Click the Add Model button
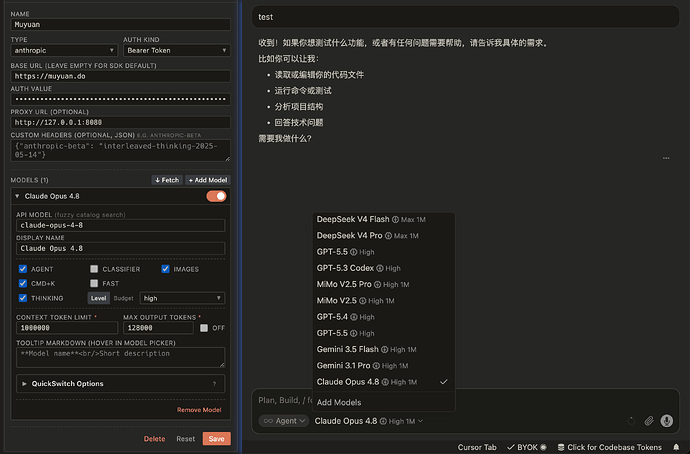 pyautogui.click(x=208, y=180)
